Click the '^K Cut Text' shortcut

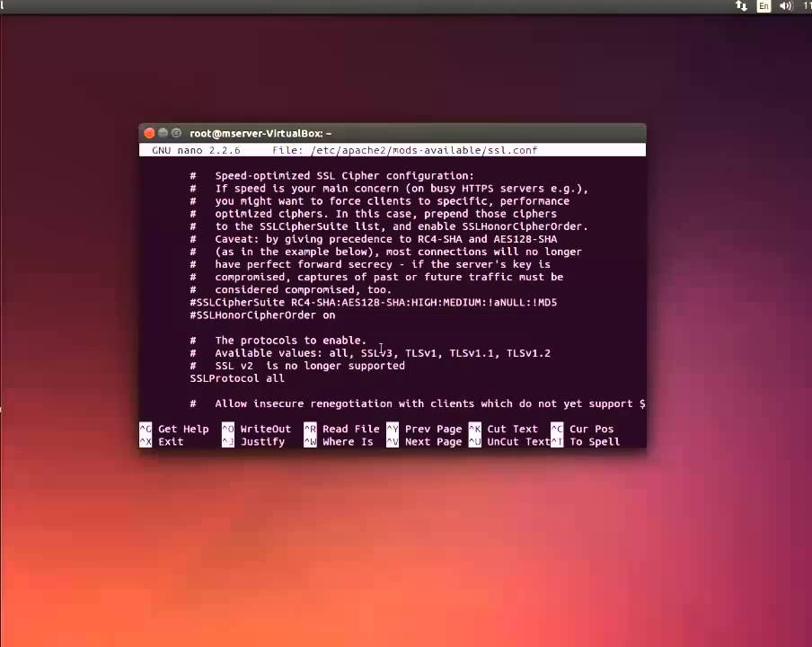pos(503,429)
